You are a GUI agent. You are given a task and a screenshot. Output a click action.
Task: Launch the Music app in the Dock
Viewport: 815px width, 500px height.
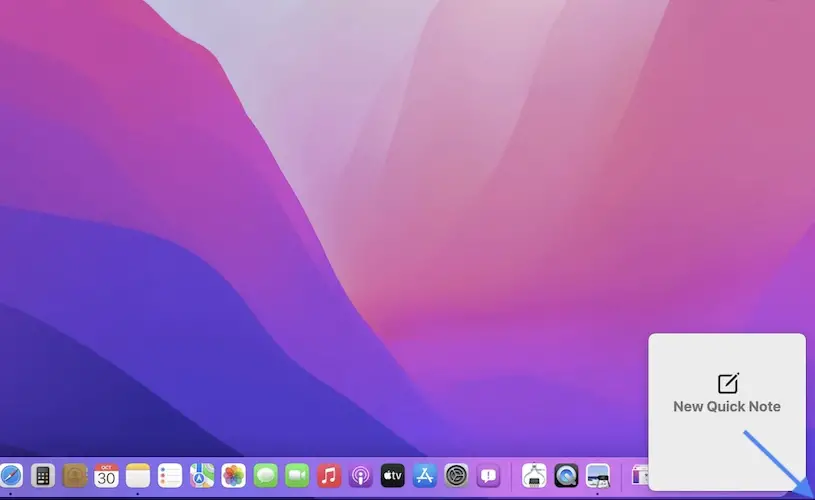click(x=329, y=476)
